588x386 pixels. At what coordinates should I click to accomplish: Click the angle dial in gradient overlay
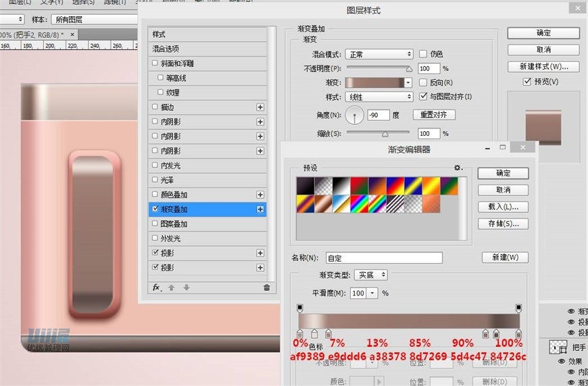(354, 115)
